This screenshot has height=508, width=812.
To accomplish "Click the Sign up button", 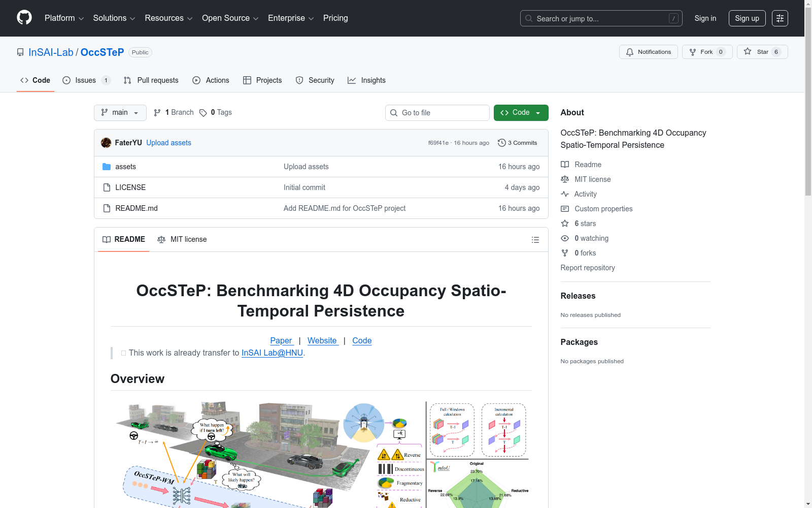I will click(x=747, y=18).
